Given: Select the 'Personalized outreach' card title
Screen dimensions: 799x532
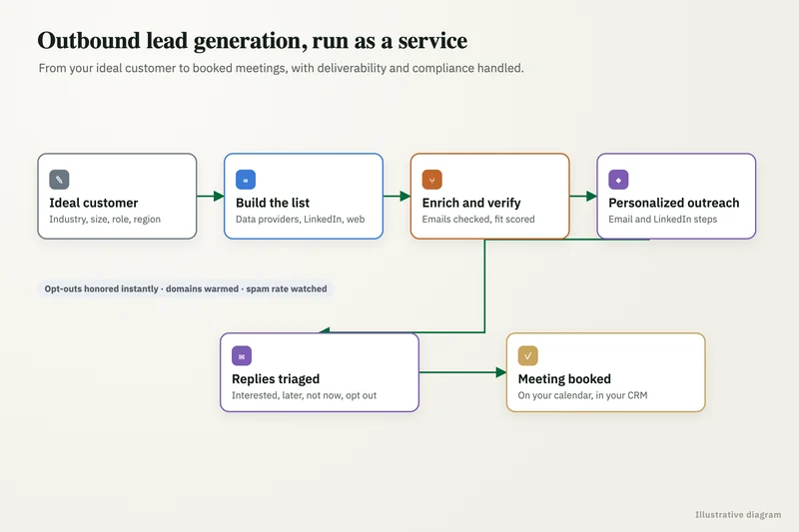Looking at the screenshot, I should (673, 204).
